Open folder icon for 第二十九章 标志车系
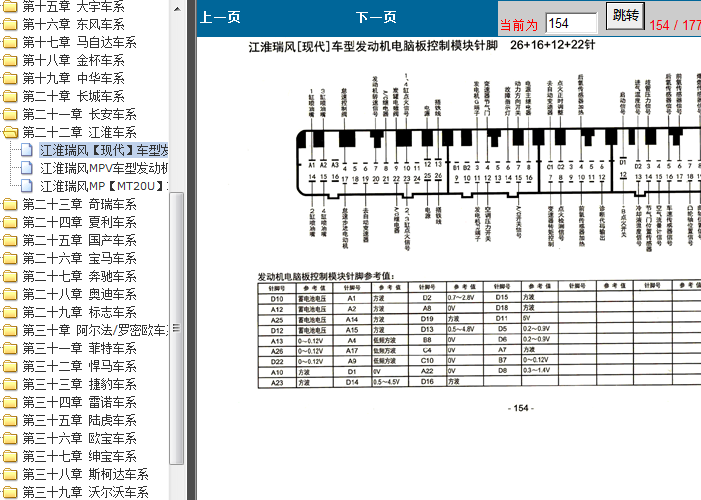The width and height of the screenshot is (701, 500). coord(10,312)
